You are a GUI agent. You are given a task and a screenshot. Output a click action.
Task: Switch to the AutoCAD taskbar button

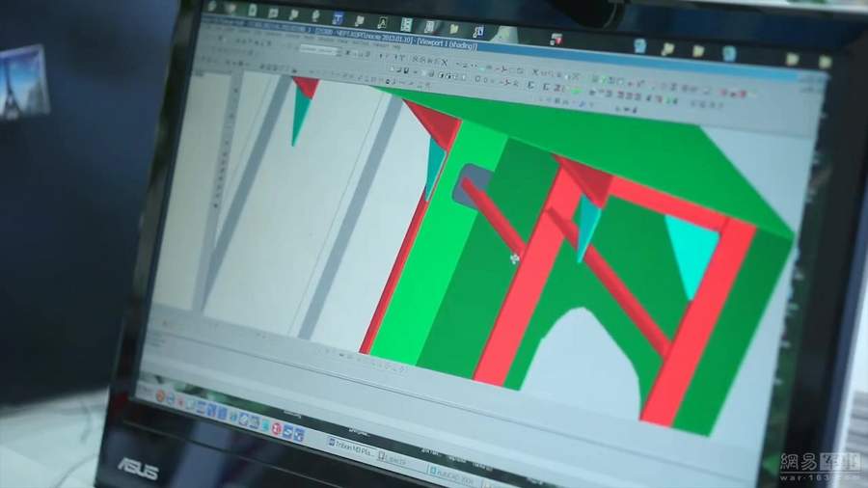(x=453, y=475)
